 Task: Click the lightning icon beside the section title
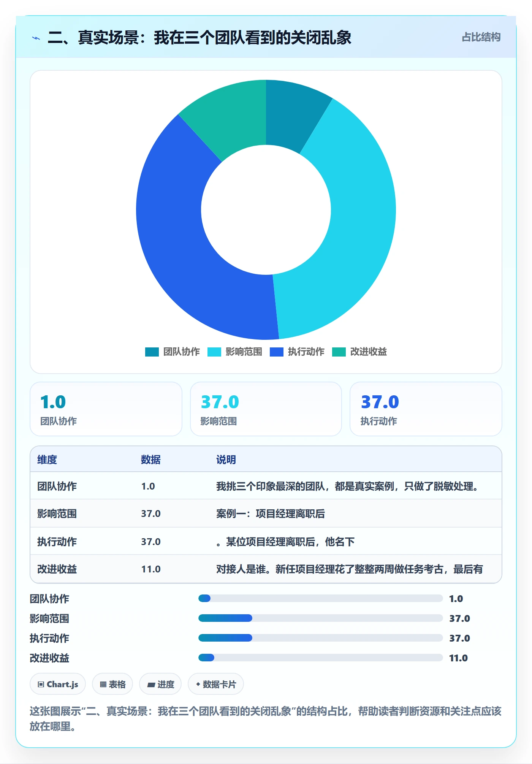36,38
